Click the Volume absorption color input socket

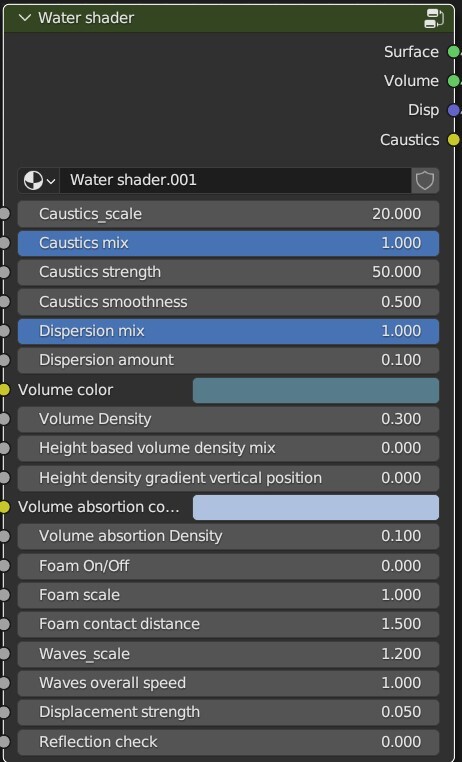4,507
